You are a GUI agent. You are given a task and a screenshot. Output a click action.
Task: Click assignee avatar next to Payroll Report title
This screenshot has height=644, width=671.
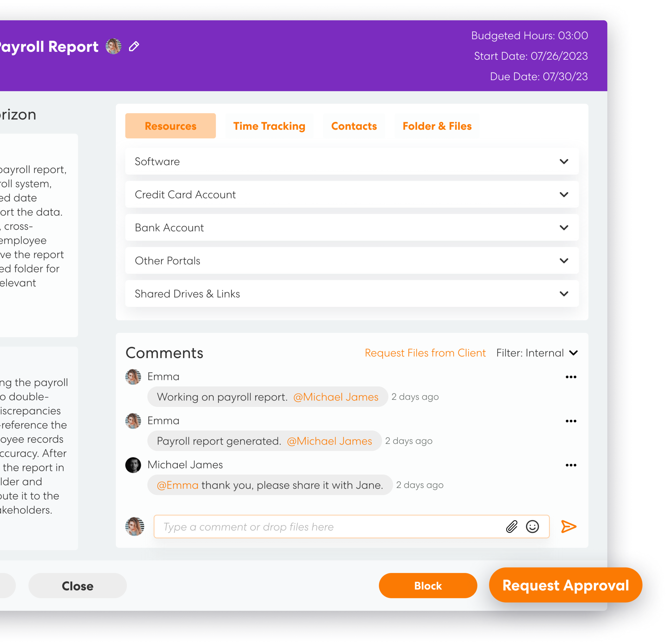pyautogui.click(x=113, y=47)
